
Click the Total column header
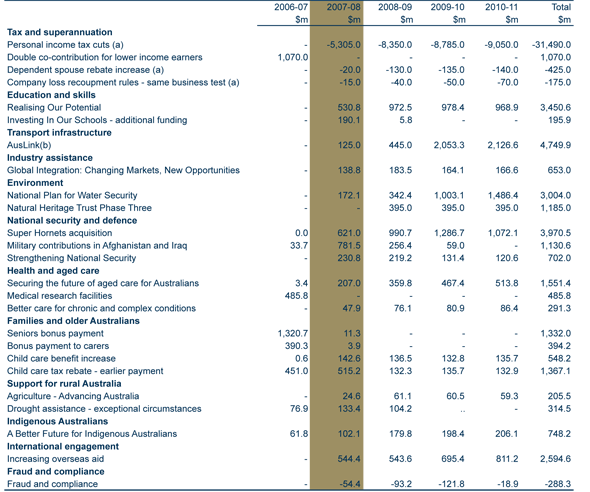561,7
